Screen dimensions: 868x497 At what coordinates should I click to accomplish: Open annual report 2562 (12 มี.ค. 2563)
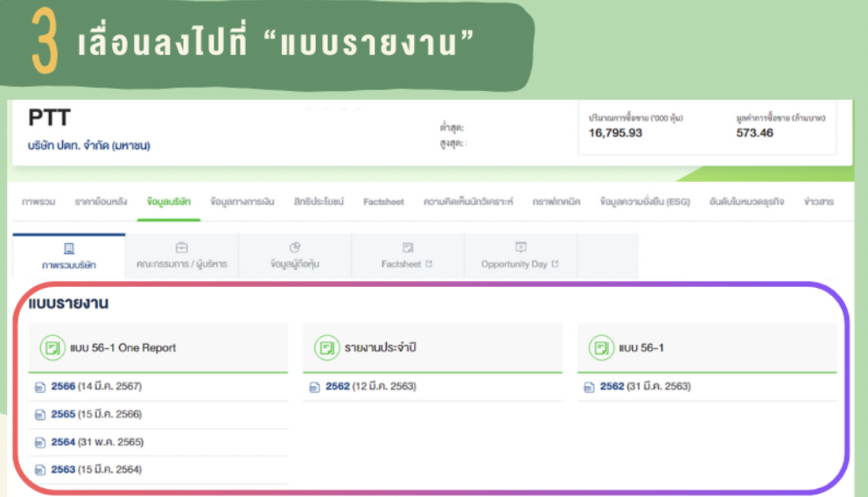coord(371,386)
